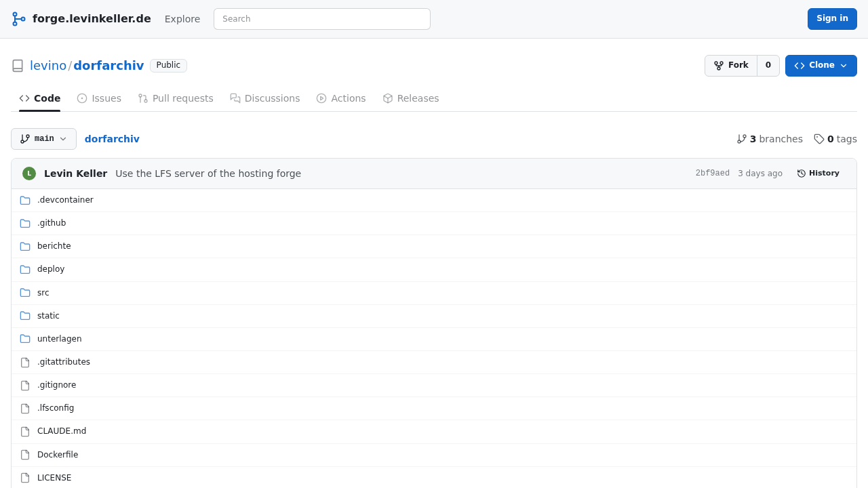Open the Releases tab
868x488 pixels.
(x=411, y=98)
